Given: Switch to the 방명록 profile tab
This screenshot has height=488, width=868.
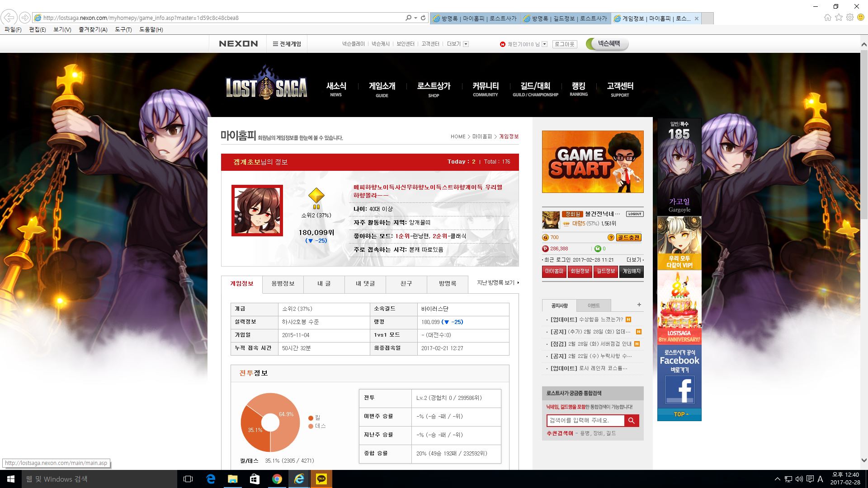Looking at the screenshot, I should (x=447, y=284).
